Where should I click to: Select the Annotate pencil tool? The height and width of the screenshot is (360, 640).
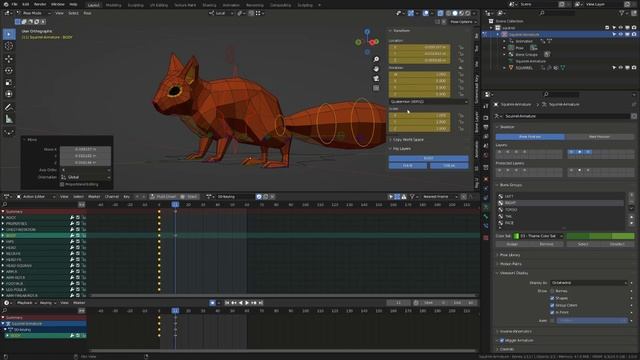click(9, 107)
